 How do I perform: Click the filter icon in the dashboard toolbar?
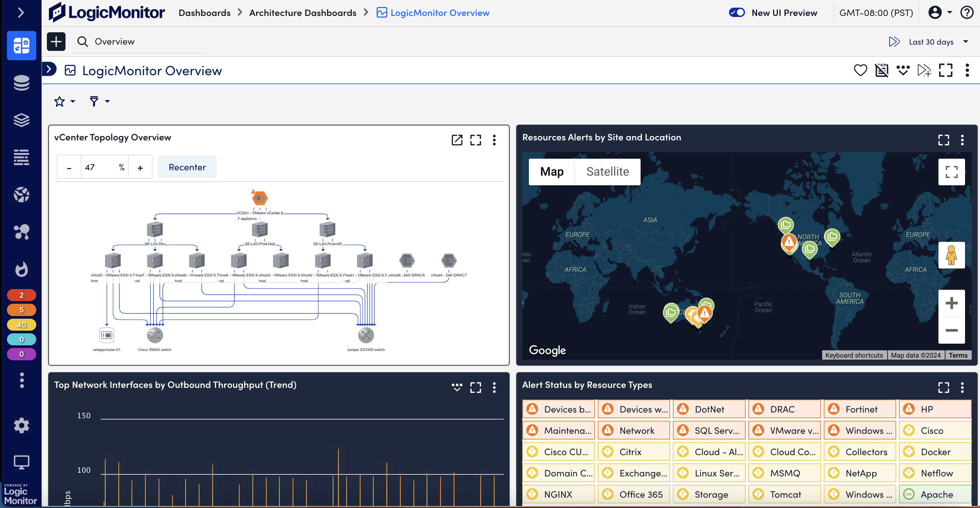click(94, 101)
